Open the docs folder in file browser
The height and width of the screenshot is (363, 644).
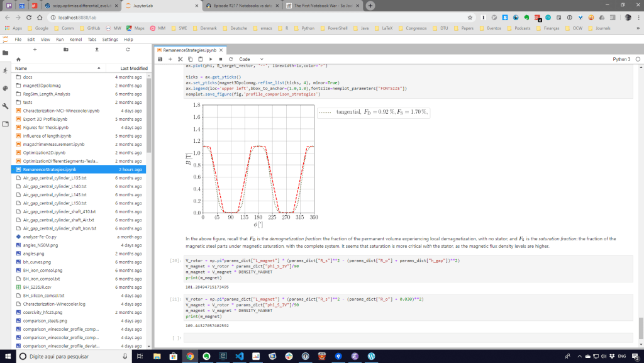tap(28, 77)
